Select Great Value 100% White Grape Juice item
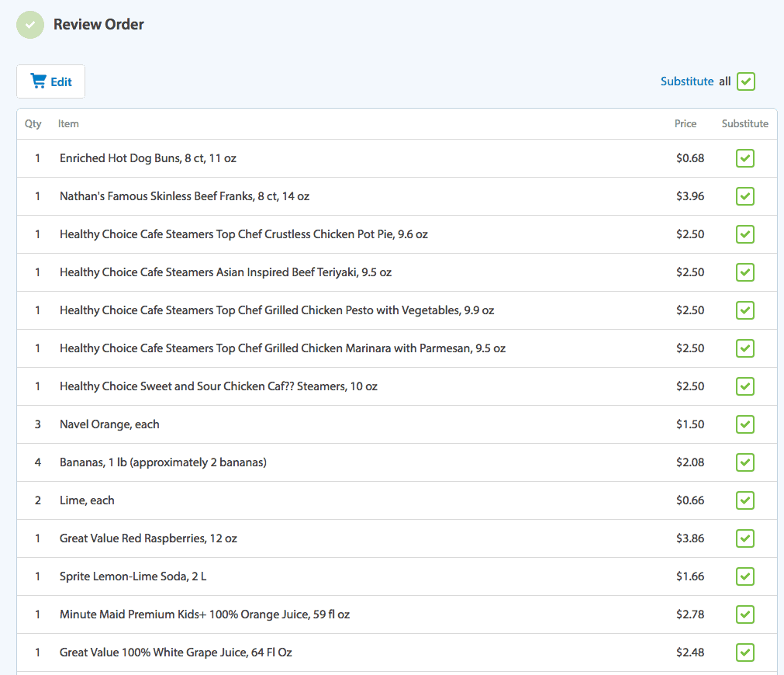784x675 pixels. click(x=176, y=652)
